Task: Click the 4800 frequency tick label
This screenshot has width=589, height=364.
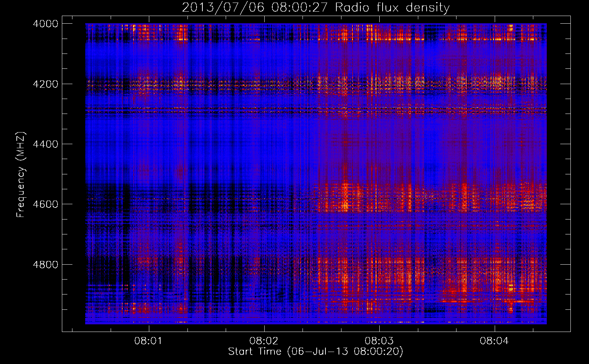Action: (x=46, y=264)
